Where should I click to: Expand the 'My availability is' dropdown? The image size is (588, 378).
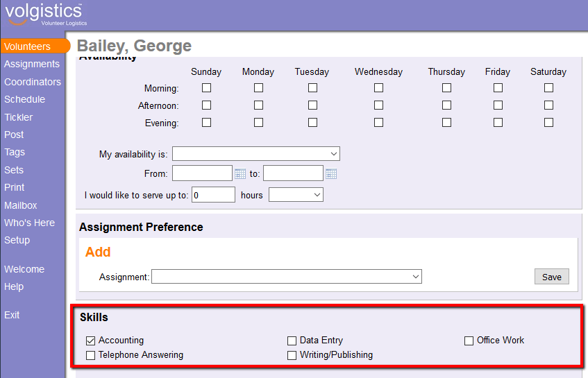tap(255, 154)
